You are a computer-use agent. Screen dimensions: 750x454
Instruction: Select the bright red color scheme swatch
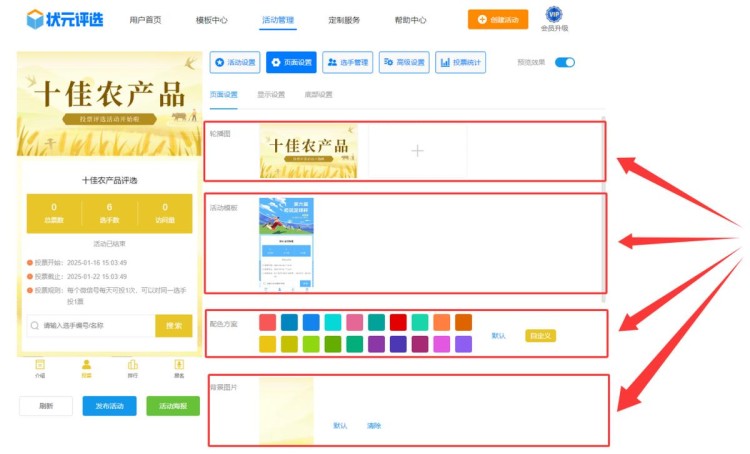click(x=398, y=322)
